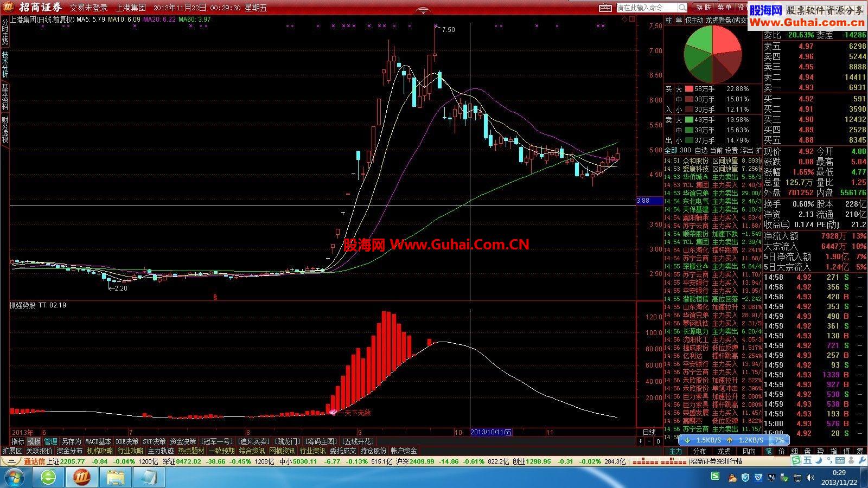Open the 换肤 skin switcher
868x488 pixels.
tap(704, 8)
